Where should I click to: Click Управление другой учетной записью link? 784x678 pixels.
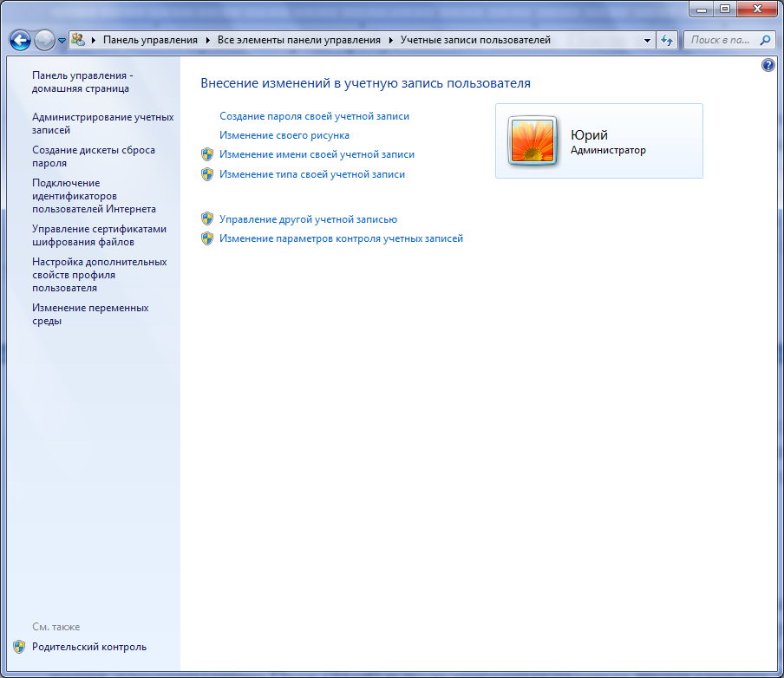point(308,219)
